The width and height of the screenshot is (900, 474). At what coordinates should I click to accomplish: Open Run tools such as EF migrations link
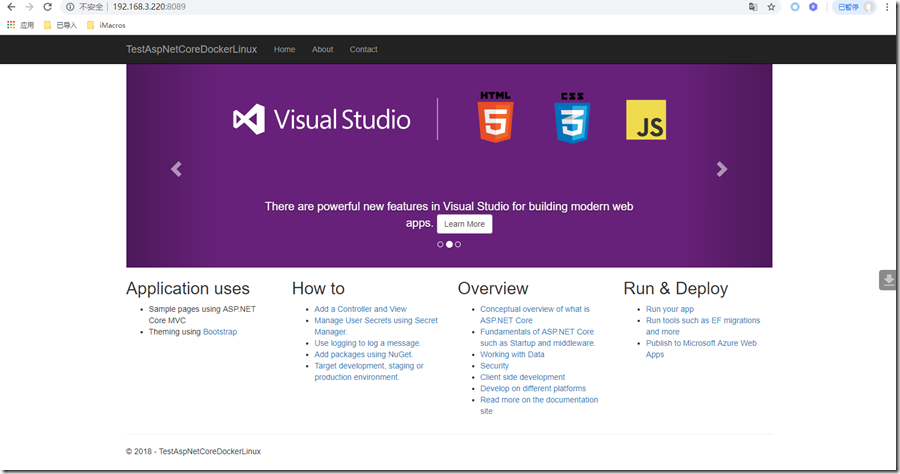pyautogui.click(x=703, y=326)
